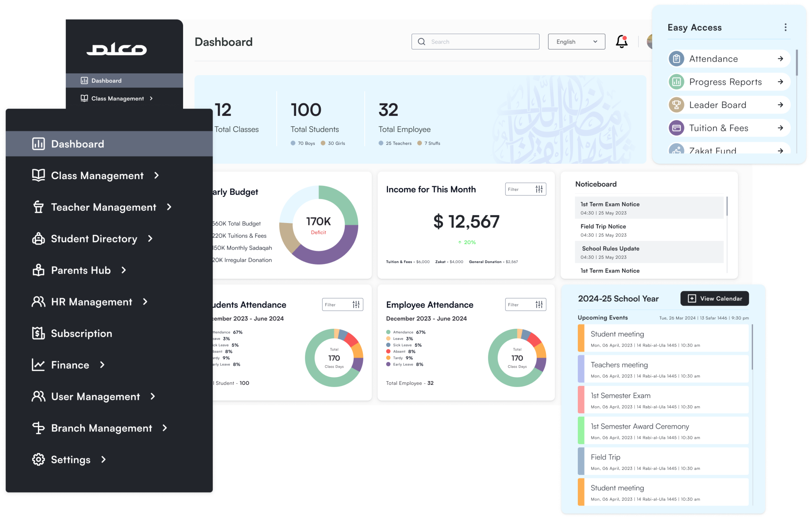The height and width of the screenshot is (520, 812).
Task: Expand the Finance submenu chevron
Action: point(102,365)
